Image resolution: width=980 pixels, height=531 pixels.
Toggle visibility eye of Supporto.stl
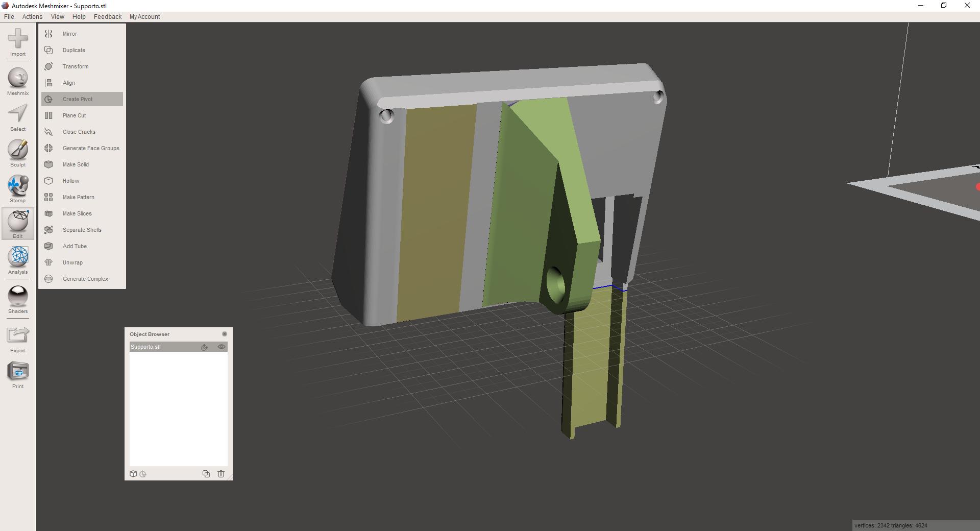pos(222,347)
